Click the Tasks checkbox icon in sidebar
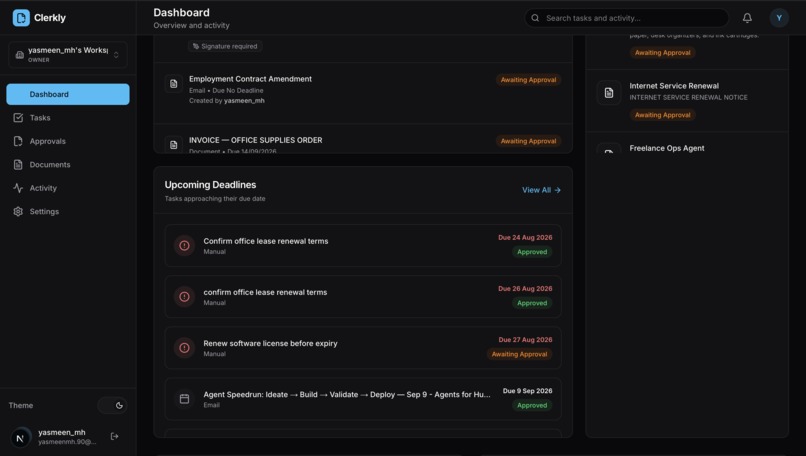The image size is (806, 456). (18, 118)
